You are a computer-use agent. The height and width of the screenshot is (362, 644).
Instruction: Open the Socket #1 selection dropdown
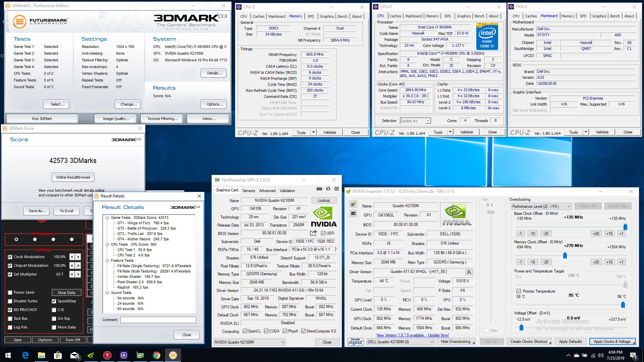tap(415, 121)
